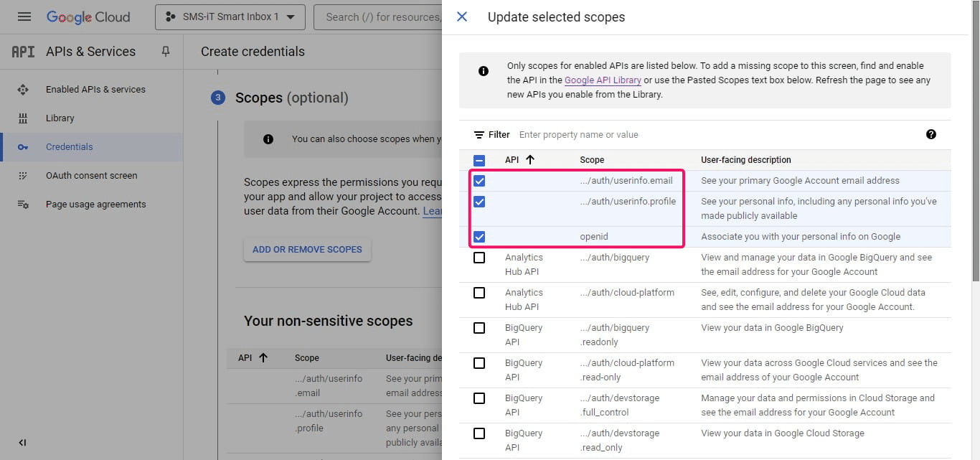Click the Google Cloud logo
This screenshot has height=460, width=980.
88,17
